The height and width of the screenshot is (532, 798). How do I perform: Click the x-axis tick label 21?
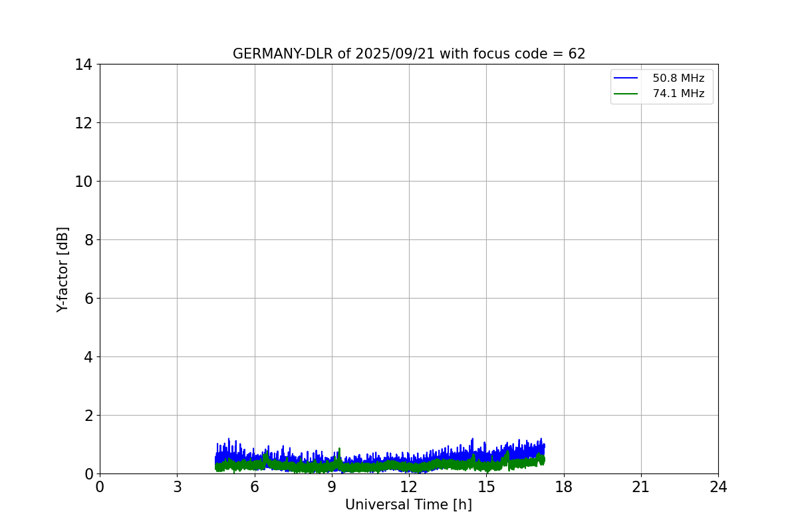(641, 487)
